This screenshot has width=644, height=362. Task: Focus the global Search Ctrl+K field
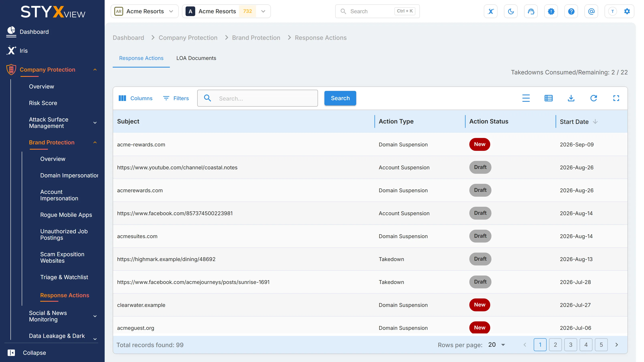[377, 11]
